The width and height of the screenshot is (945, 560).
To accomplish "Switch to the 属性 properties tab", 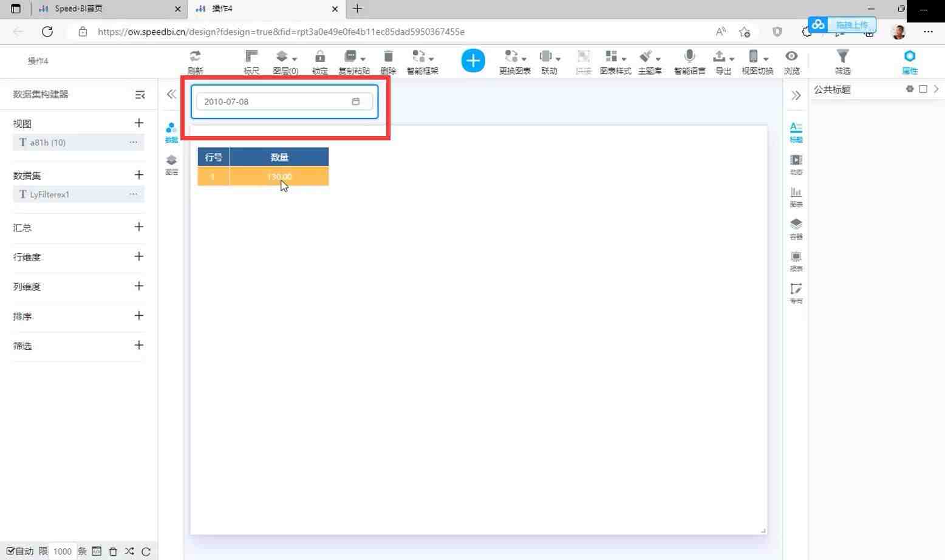I will pyautogui.click(x=909, y=61).
